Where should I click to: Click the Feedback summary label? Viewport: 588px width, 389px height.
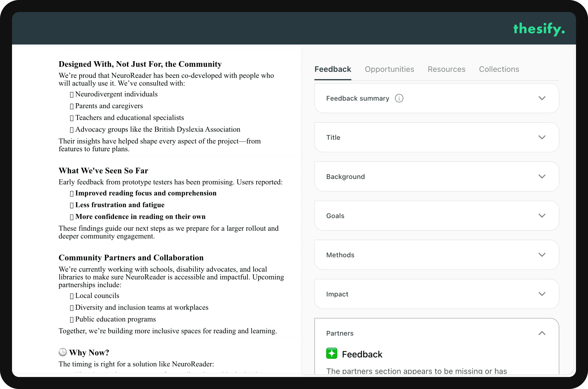coord(357,99)
